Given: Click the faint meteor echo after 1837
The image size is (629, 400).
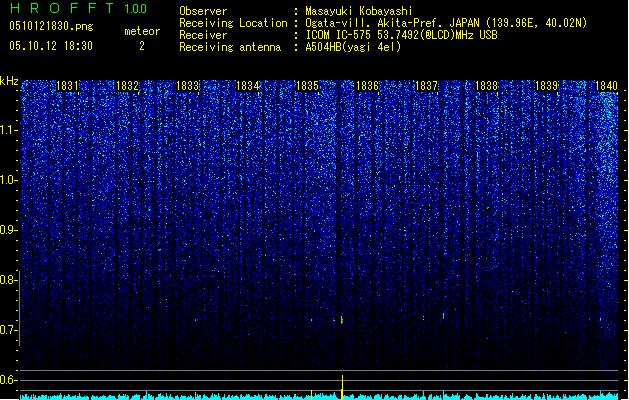Looking at the screenshot, I should point(443,315).
